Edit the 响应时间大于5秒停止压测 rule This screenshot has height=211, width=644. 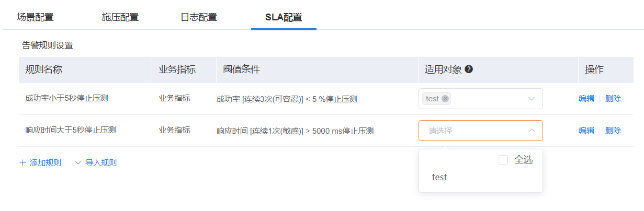coord(586,131)
